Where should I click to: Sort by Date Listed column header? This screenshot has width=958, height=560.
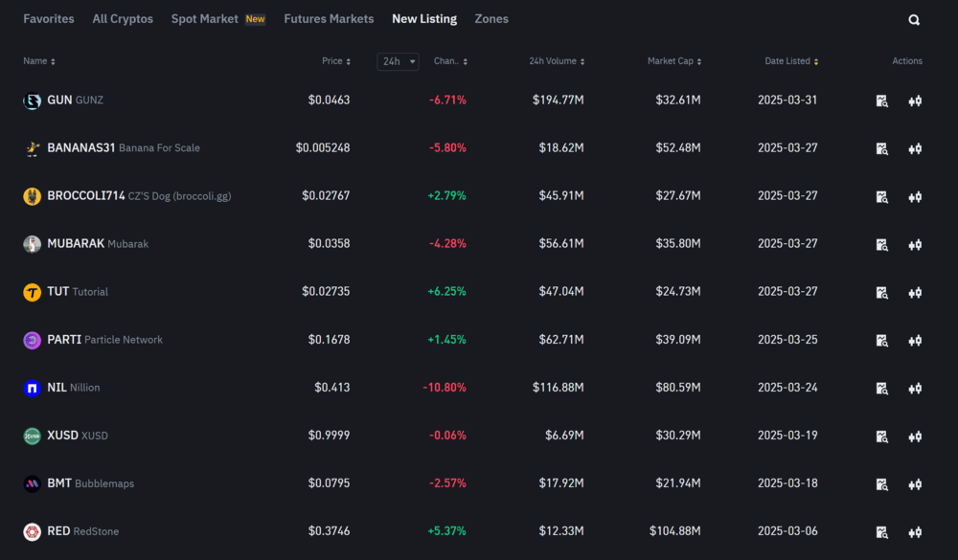pyautogui.click(x=791, y=61)
